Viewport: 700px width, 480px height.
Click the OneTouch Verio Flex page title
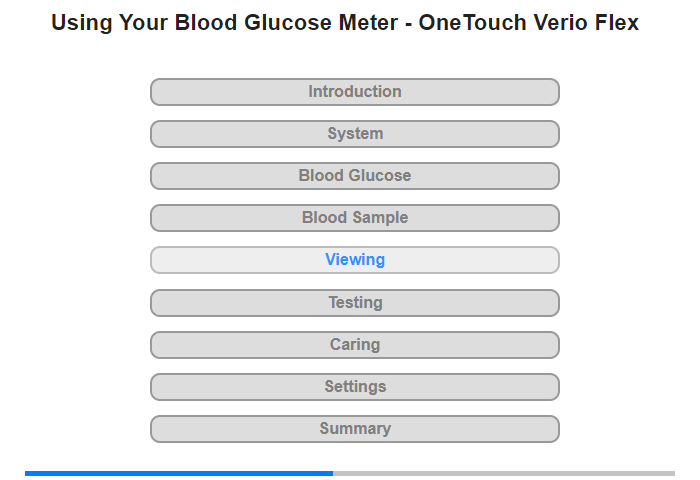click(x=345, y=22)
